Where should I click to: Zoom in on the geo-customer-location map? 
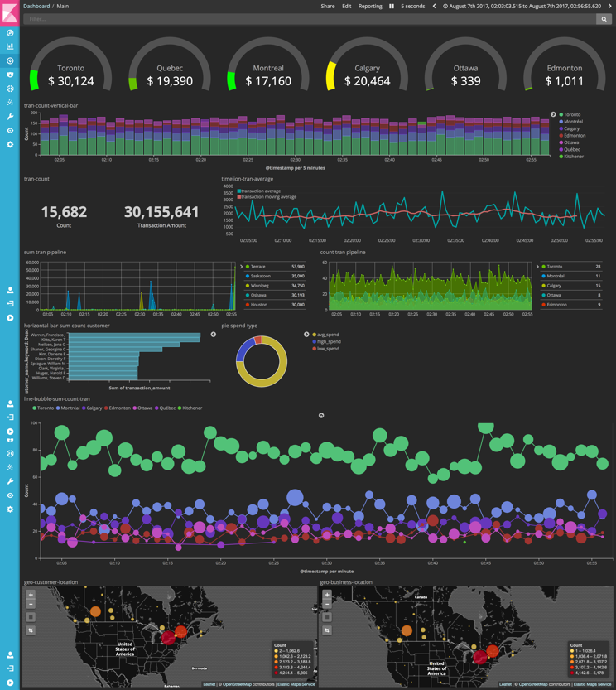[31, 595]
